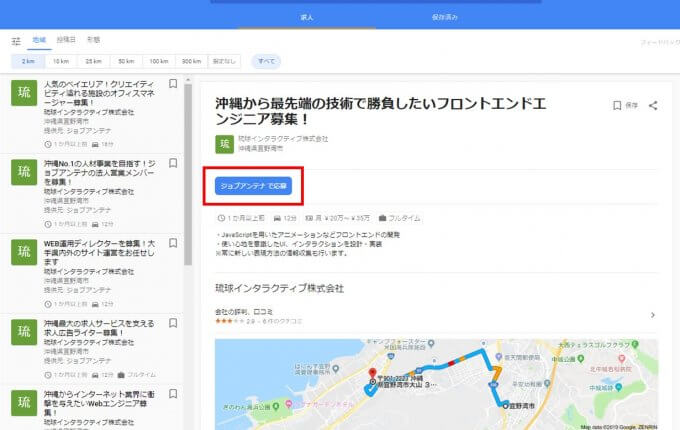Open the WEB運用ディレクターを募集 job listing title
Image resolution: width=680 pixels, height=430 pixels.
tap(99, 253)
